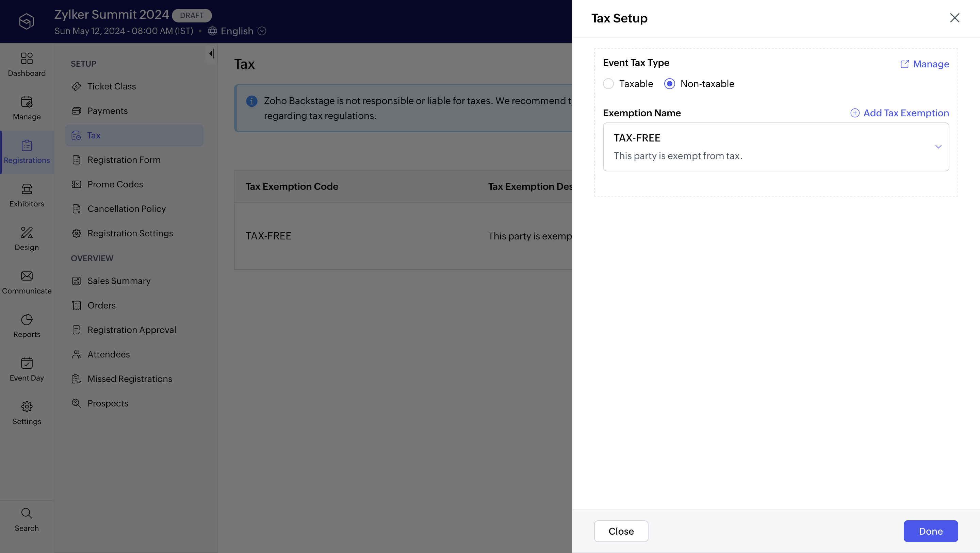Click the Zoho Backstage logo icon
The image size is (980, 553).
(27, 21)
